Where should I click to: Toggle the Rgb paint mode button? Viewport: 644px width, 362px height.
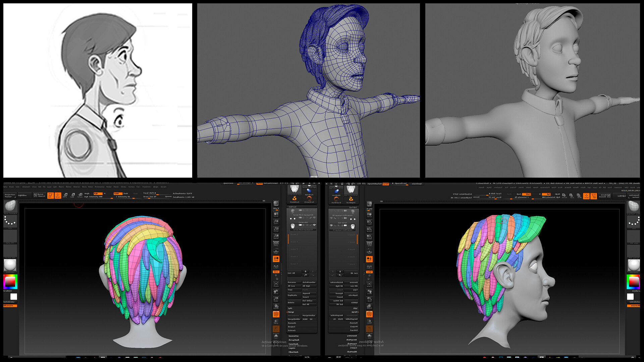click(x=98, y=193)
